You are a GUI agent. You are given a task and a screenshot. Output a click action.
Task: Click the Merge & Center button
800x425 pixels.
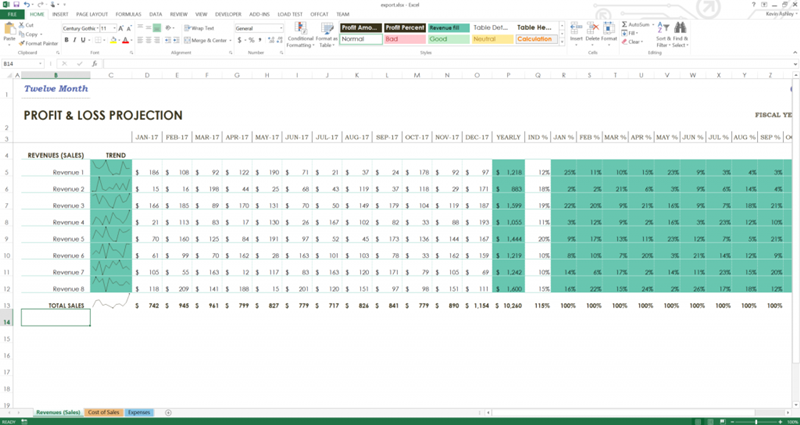click(x=210, y=41)
